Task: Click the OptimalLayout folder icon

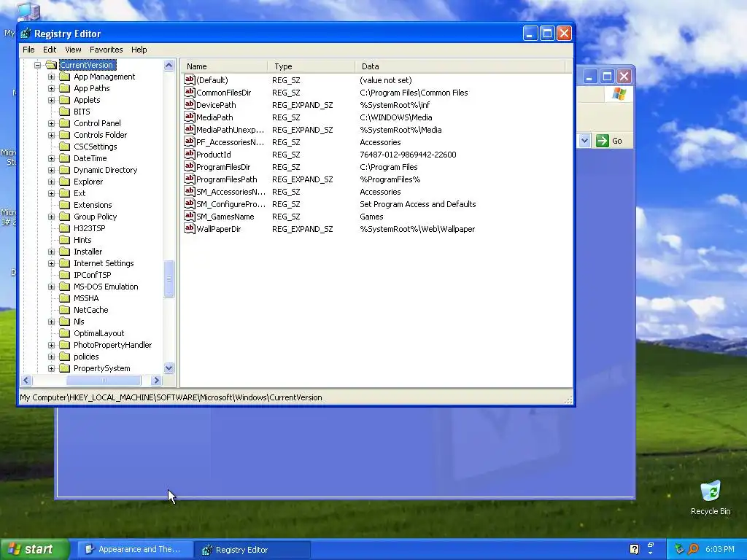Action: pos(64,332)
